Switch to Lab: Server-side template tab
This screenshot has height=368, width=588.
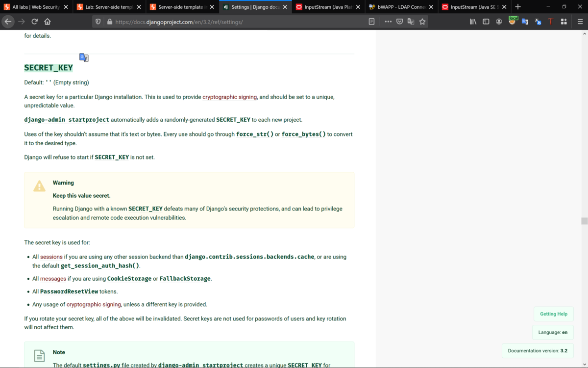pos(110,7)
